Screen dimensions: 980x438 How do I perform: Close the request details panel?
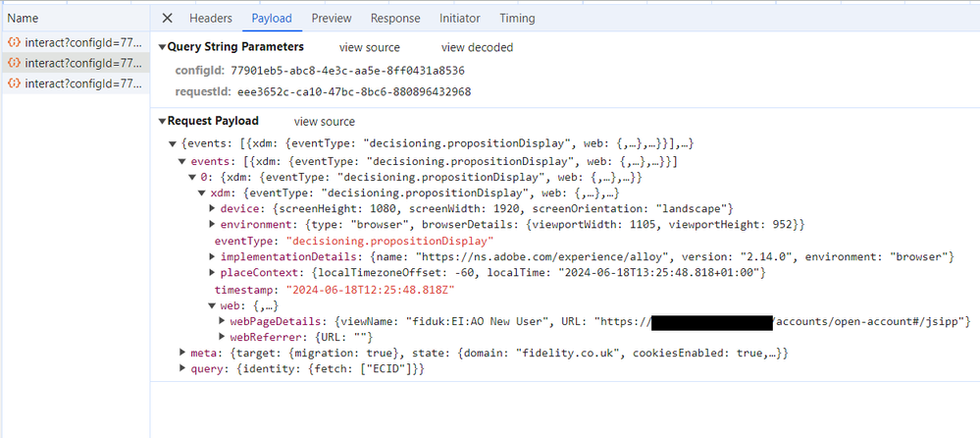[x=167, y=19]
